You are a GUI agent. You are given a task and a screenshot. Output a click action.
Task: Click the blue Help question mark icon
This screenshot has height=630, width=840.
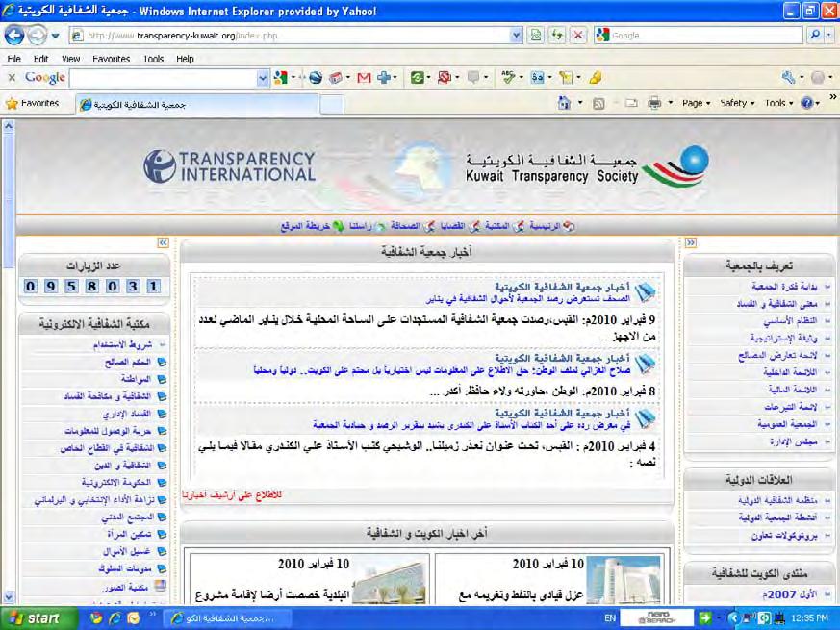806,103
